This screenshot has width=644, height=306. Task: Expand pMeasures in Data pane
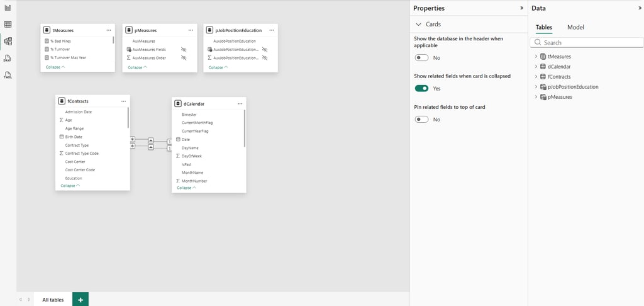(x=536, y=97)
